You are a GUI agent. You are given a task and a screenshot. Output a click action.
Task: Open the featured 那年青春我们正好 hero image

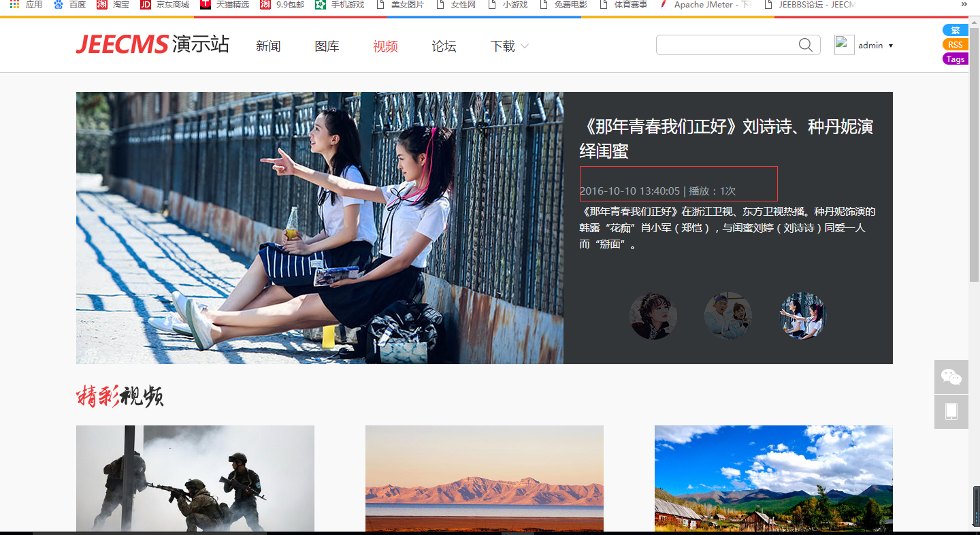(320, 228)
